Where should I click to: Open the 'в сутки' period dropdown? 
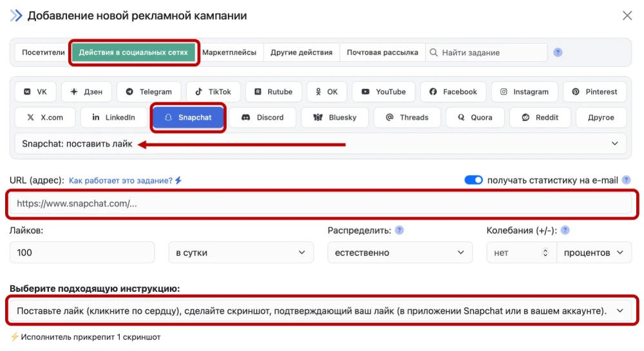point(241,252)
